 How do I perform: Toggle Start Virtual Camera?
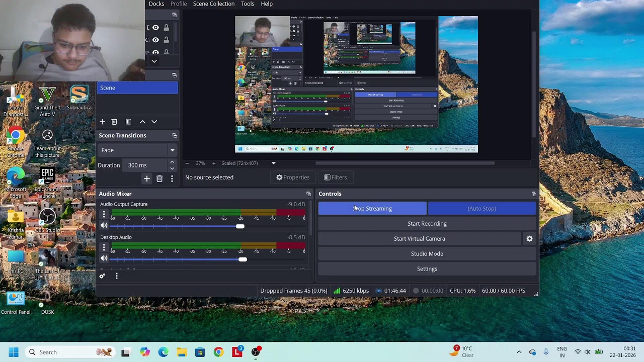420,239
